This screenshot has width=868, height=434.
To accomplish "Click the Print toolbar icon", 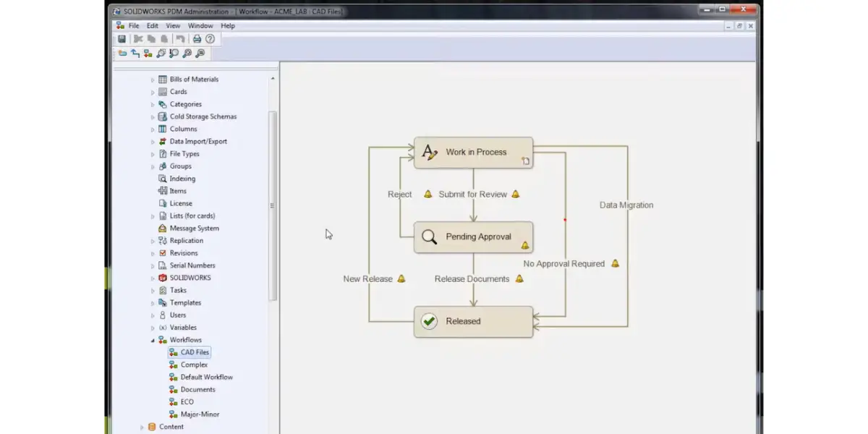I will coord(197,39).
